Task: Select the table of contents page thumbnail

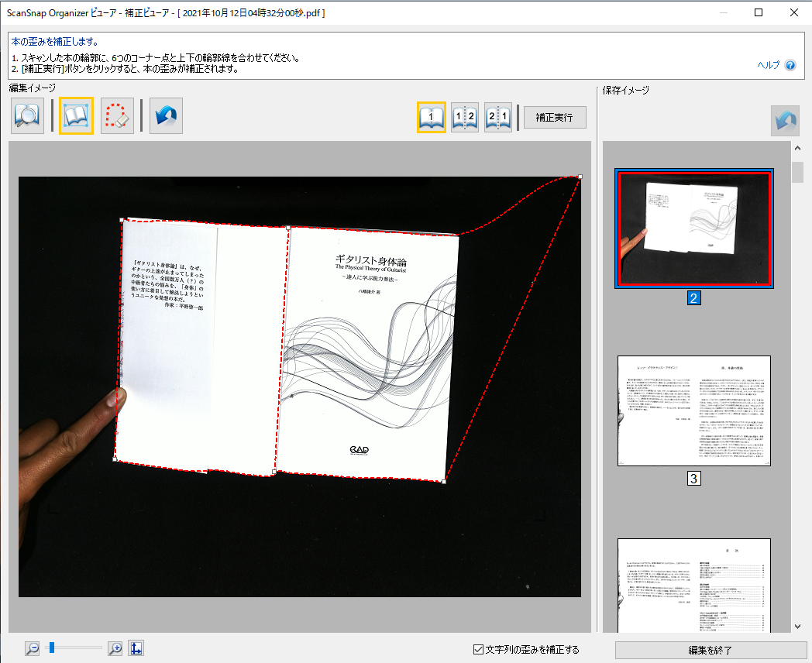Action: [x=694, y=586]
